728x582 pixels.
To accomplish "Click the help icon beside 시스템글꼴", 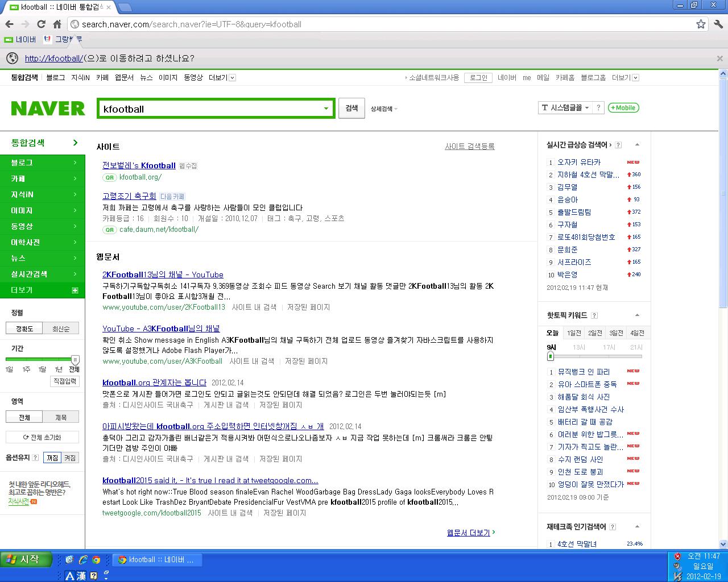I will point(598,107).
